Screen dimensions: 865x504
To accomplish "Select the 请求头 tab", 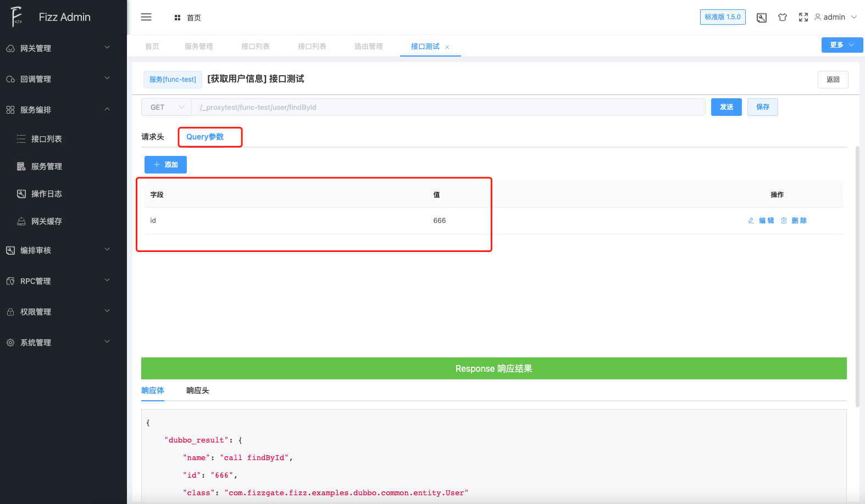I will click(153, 137).
